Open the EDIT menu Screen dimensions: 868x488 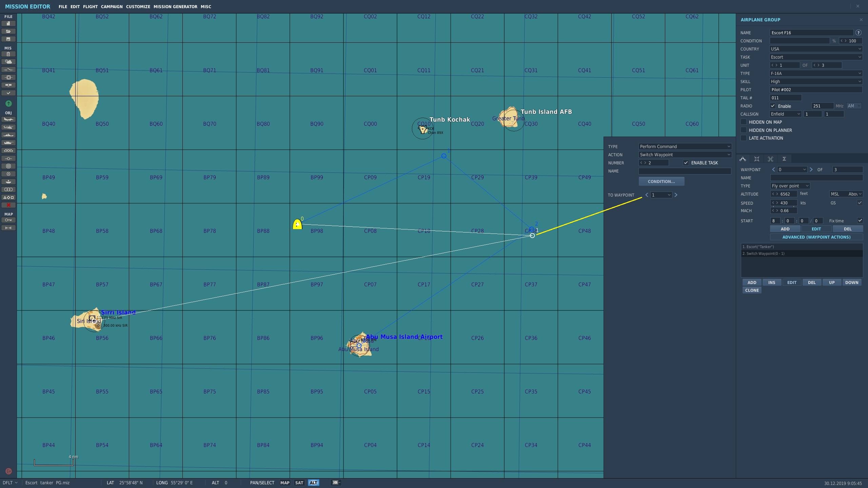[75, 6]
